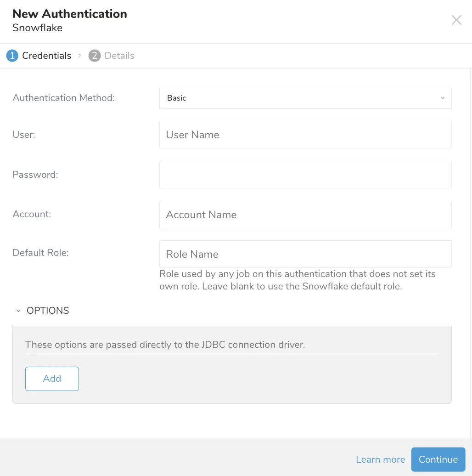This screenshot has width=472, height=476.
Task: Open the Authentication Method dropdown
Action: tap(305, 98)
